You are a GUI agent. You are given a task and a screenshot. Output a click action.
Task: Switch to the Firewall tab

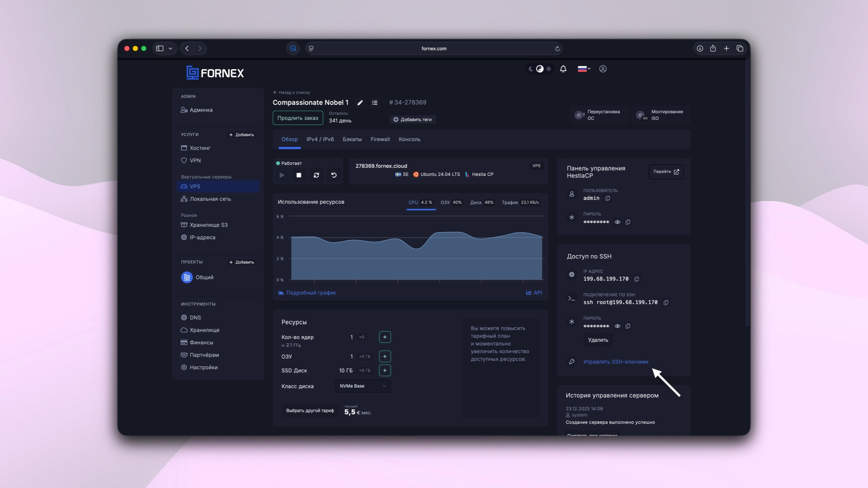pos(380,139)
